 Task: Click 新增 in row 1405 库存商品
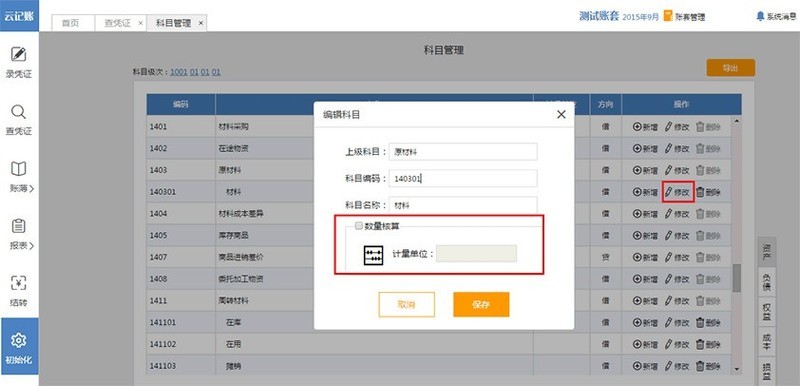pyautogui.click(x=645, y=236)
